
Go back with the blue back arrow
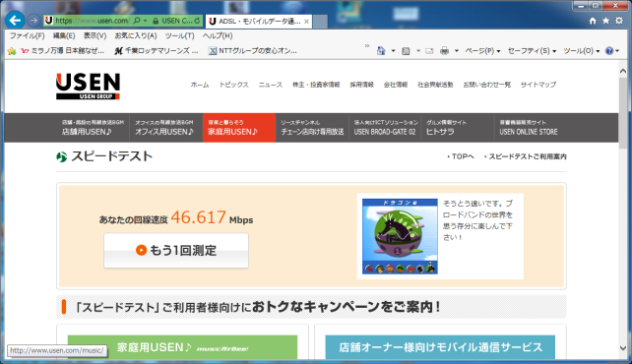(x=15, y=20)
